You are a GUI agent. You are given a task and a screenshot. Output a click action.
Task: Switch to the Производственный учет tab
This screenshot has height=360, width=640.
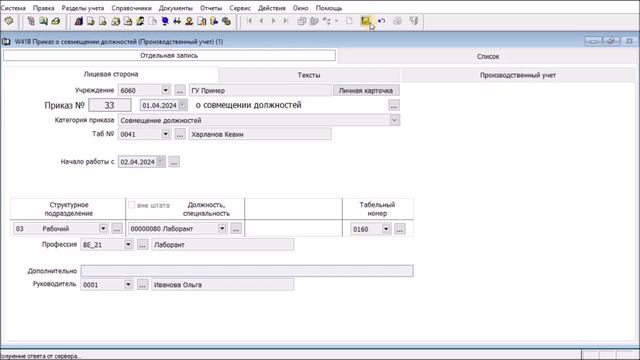[518, 75]
